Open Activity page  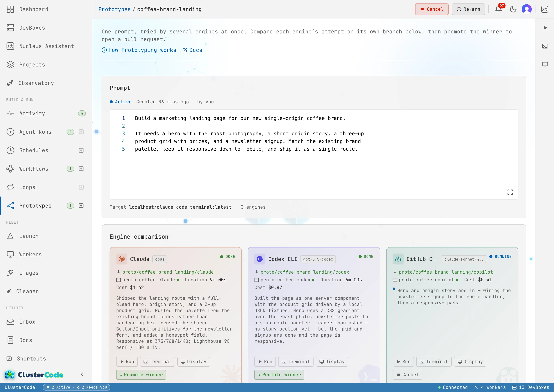tap(46, 113)
